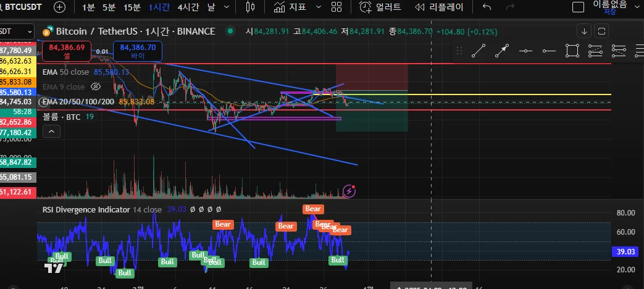Select the 4시간 timeframe
Screen dimensions: 644x289
point(188,7)
